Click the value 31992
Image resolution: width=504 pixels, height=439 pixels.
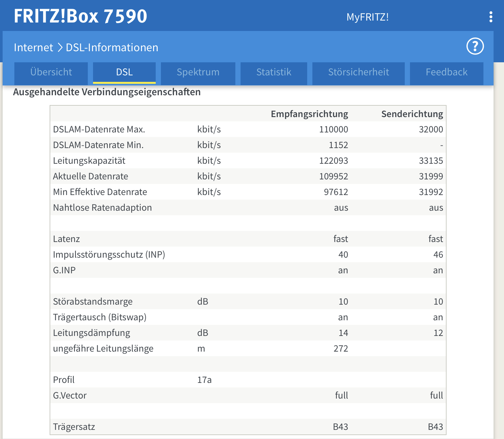(431, 192)
